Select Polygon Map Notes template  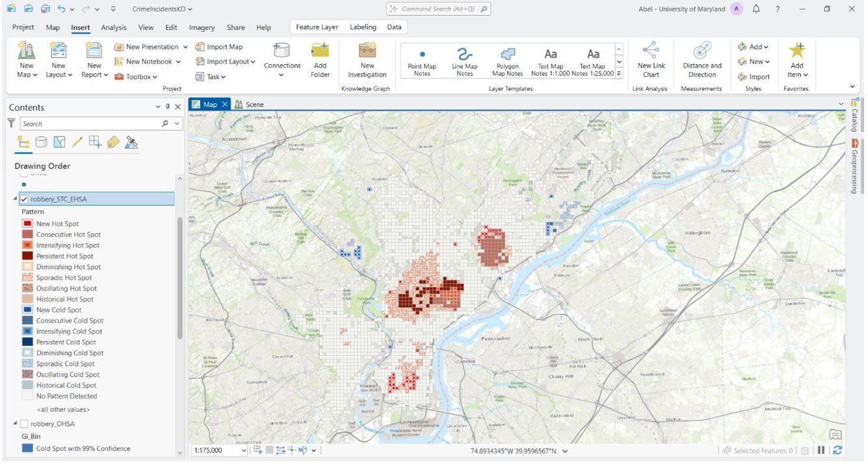click(x=507, y=60)
